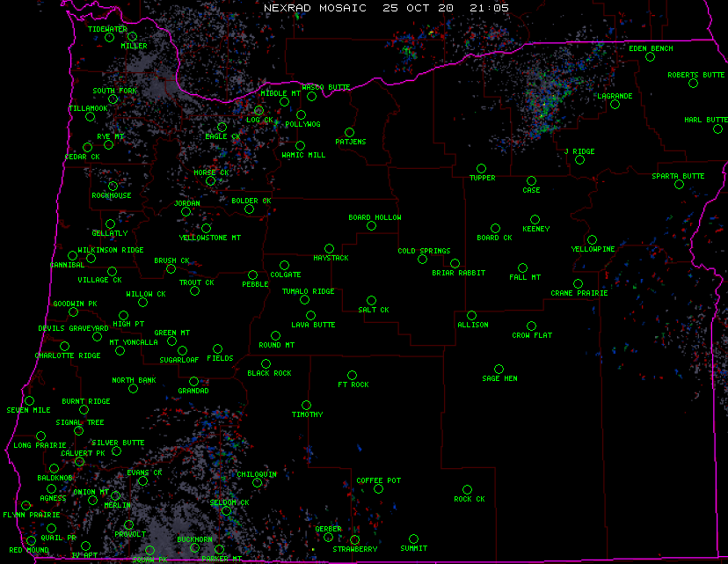Viewport: 728px width, 564px height.
Task: Select the TUPPER station circle marker
Action: pyautogui.click(x=481, y=168)
